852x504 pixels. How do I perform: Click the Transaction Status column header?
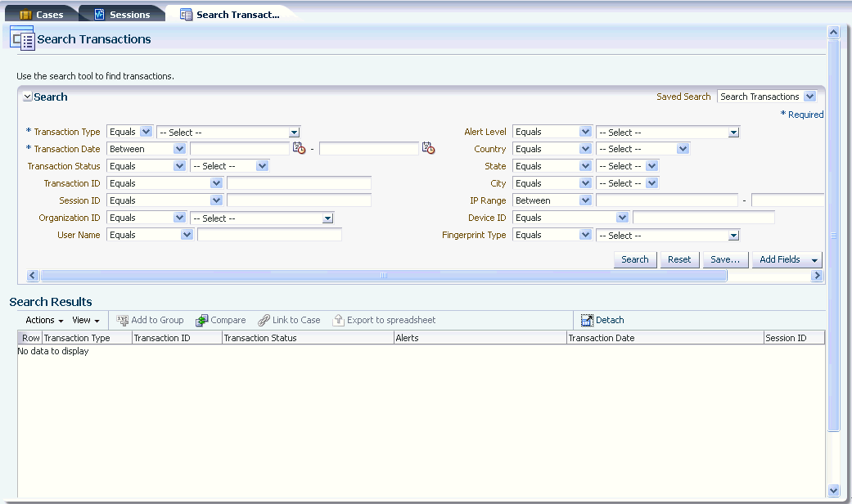[308, 338]
